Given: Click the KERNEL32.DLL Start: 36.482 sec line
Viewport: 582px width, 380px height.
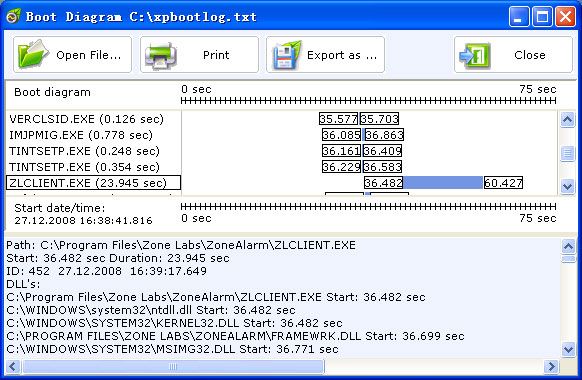Looking at the screenshot, I should pos(174,323).
